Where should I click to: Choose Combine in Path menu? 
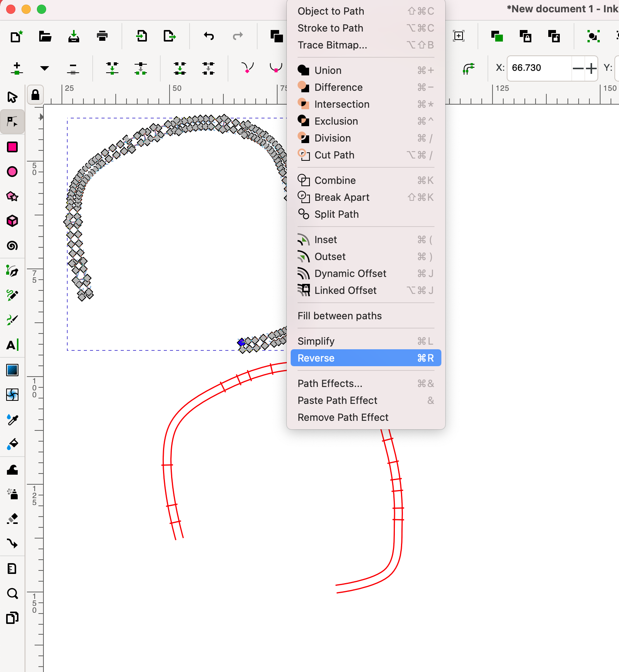coord(366,180)
